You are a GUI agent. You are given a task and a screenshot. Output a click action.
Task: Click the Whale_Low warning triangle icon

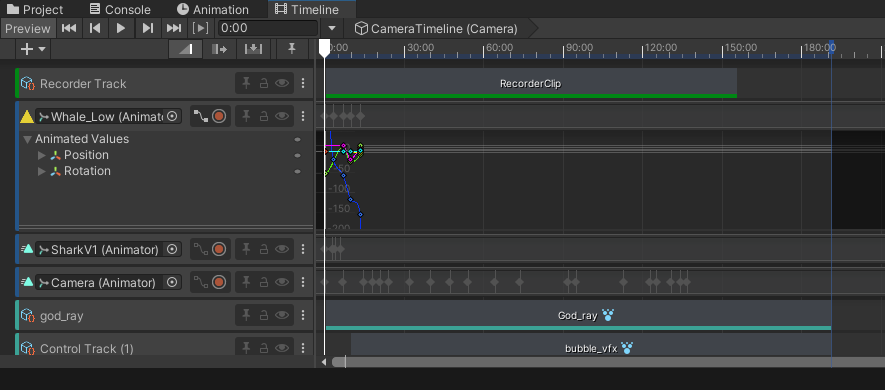[27, 117]
